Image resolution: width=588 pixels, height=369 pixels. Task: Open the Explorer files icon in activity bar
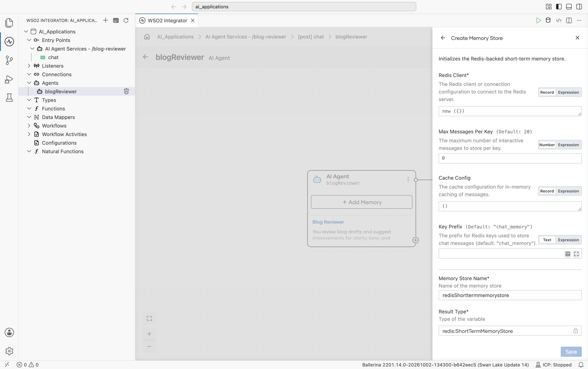9,23
